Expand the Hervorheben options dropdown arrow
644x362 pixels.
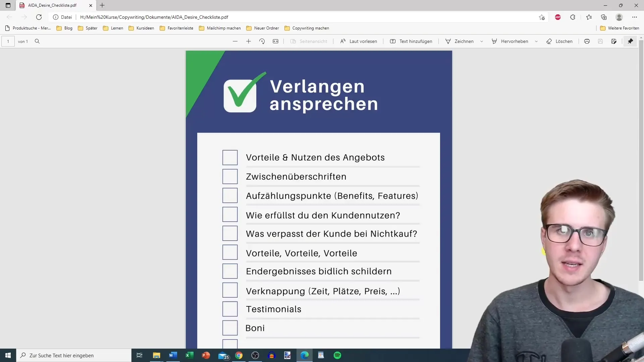536,41
